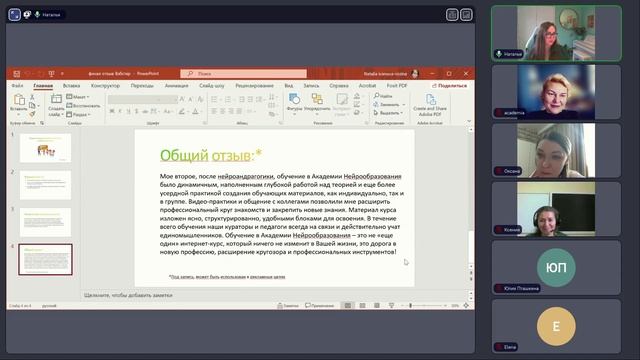This screenshot has width=640, height=360.
Task: Click the Cut scissors icon
Action: pos(32,97)
